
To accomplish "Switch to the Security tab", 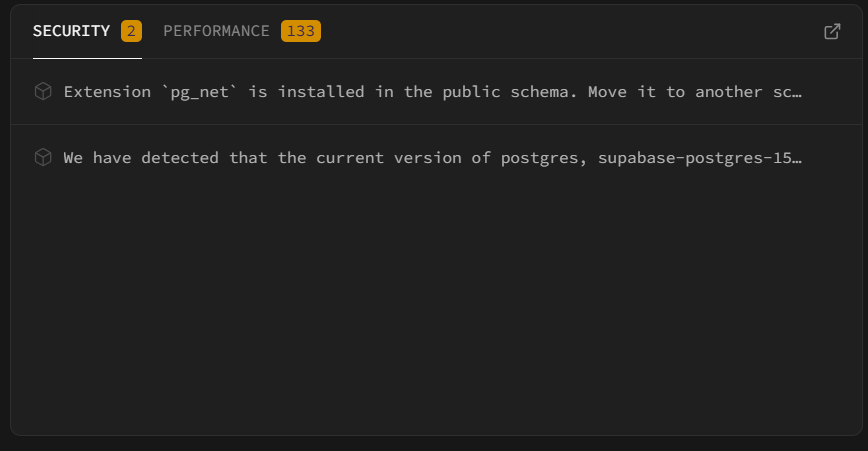I will [x=71, y=31].
